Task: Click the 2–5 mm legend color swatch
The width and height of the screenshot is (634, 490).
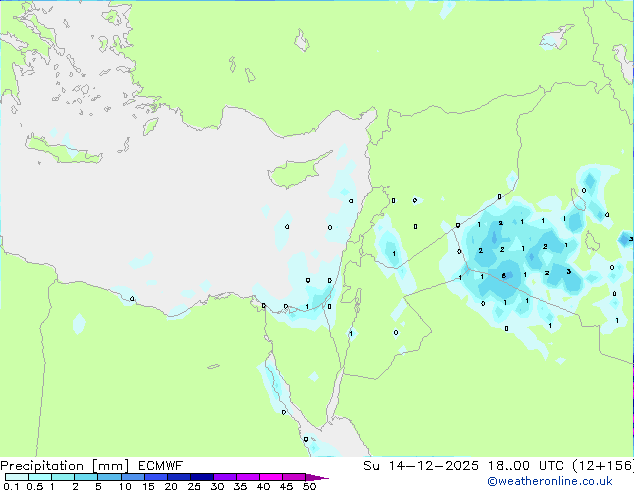Action: 86,477
